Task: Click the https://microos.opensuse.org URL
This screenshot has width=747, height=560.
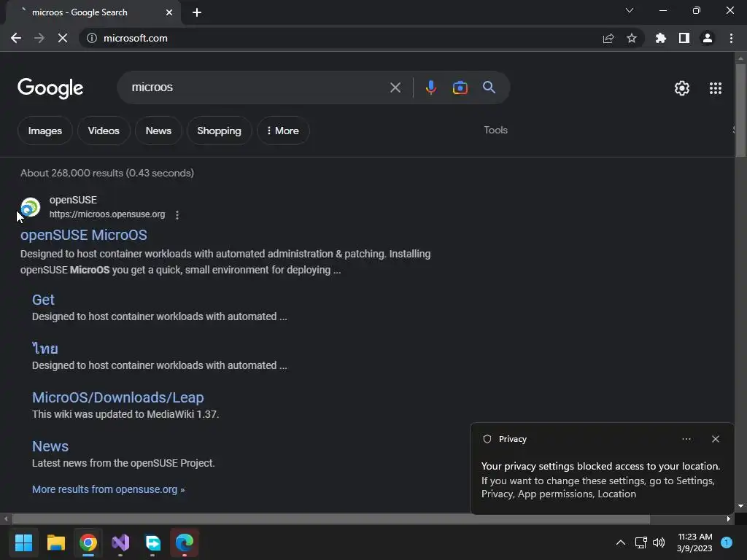Action: (107, 214)
